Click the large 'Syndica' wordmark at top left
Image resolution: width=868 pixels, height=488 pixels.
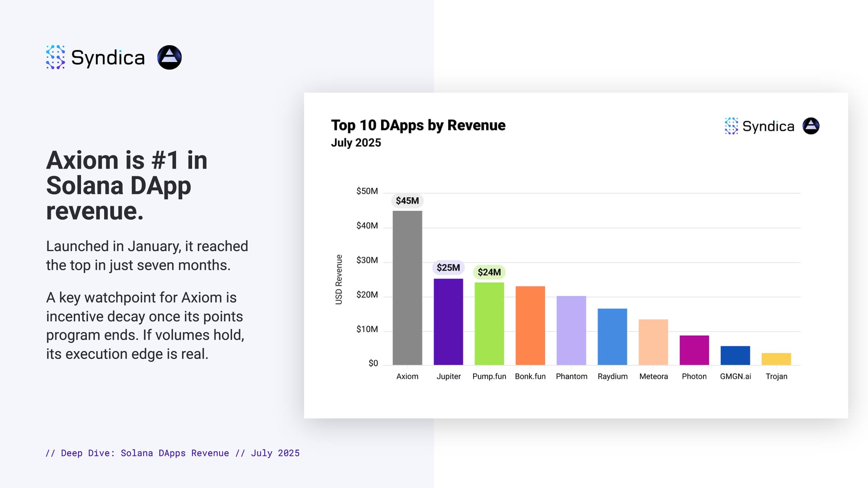click(x=108, y=58)
